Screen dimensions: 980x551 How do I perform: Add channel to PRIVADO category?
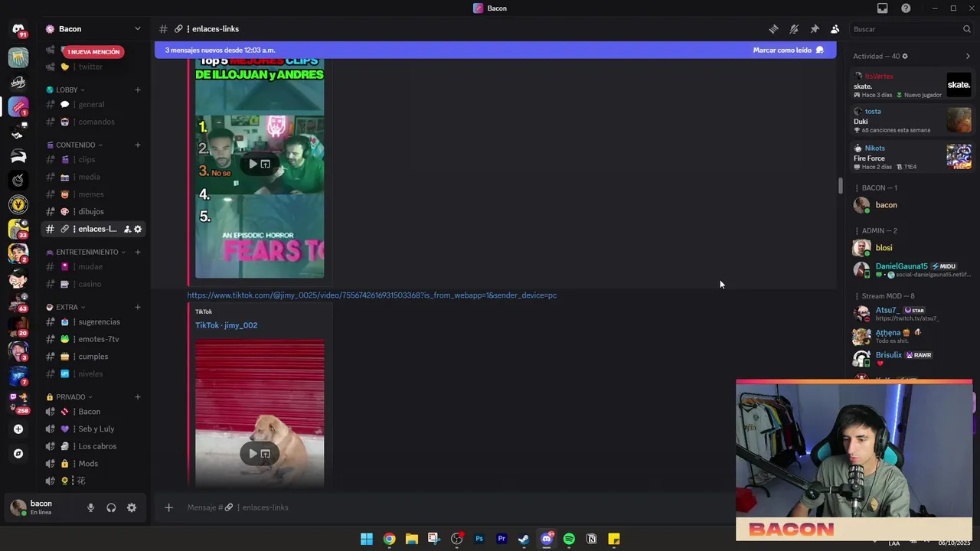coord(138,397)
